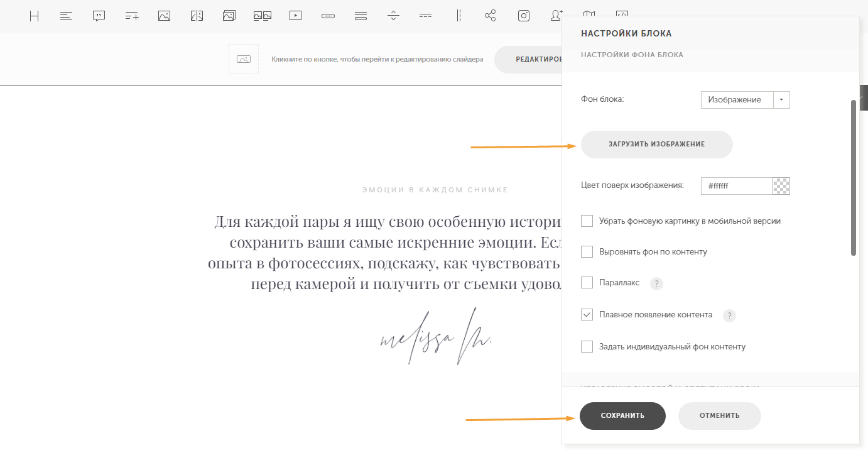Screen dimensions: 868x455
Task: Insert an Instagram feed block icon
Action: (x=524, y=16)
